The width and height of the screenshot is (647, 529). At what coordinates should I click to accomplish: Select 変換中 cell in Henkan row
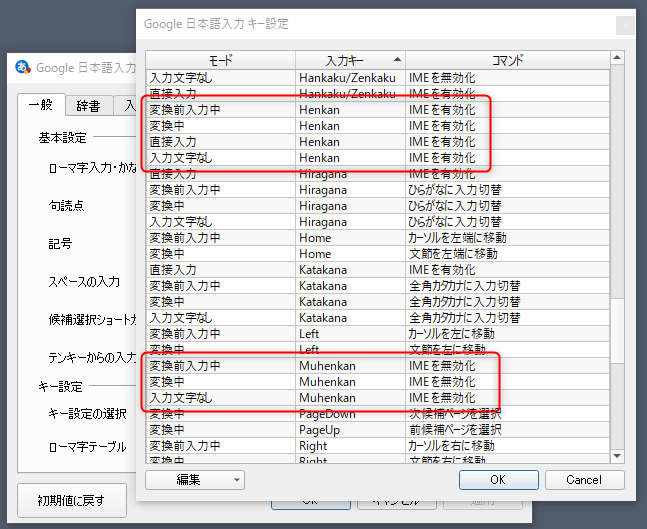221,126
